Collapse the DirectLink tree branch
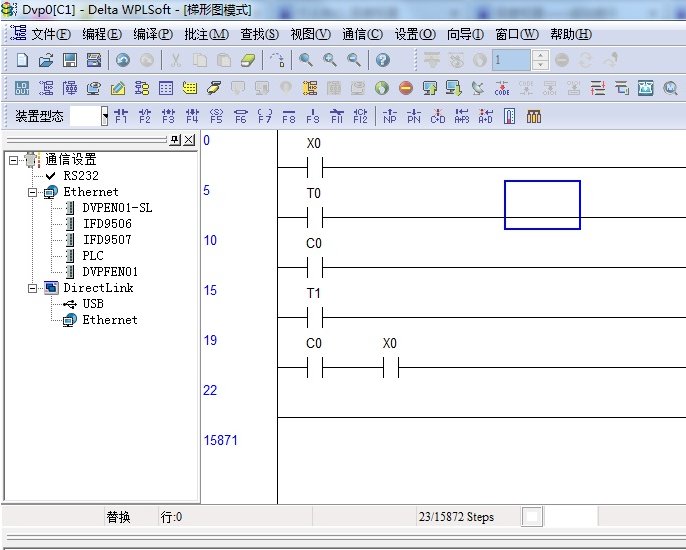Screen dimensions: 686x550 click(x=32, y=288)
